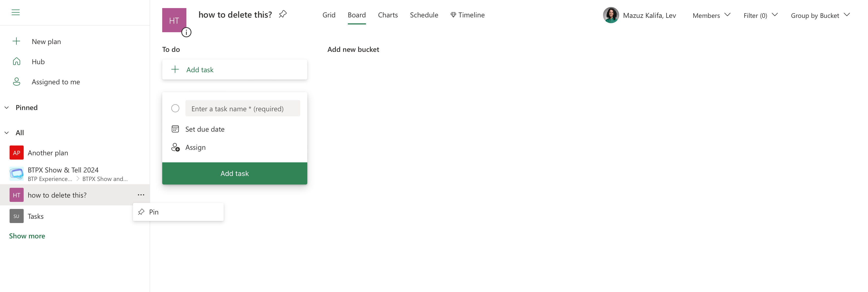868x292 pixels.
Task: Open the more options ellipsis for plan
Action: pyautogui.click(x=141, y=195)
